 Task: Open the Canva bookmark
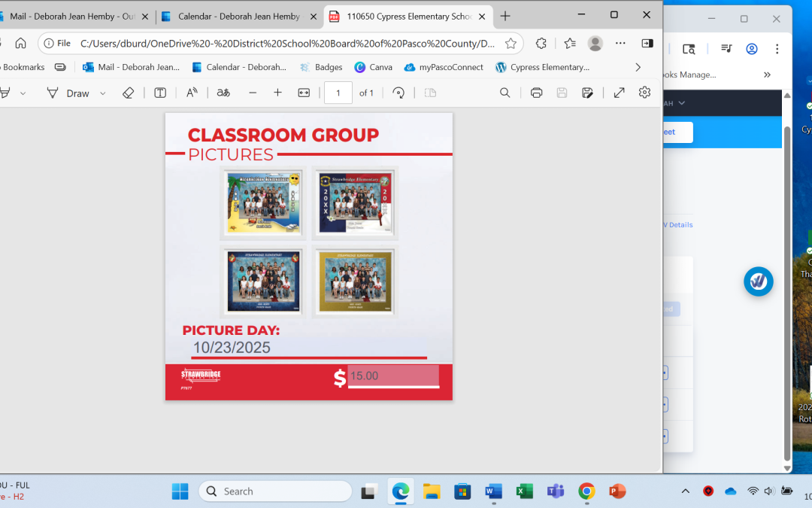374,67
